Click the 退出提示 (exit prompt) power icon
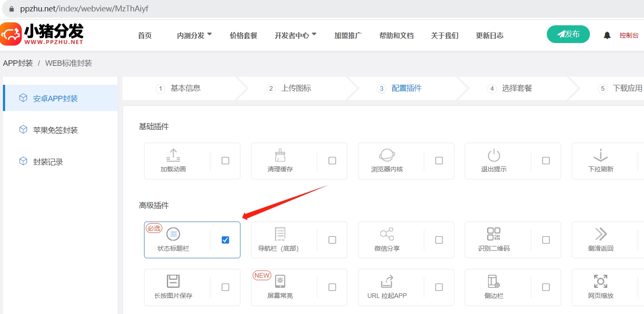Viewport: 644px width, 314px height. 494,155
